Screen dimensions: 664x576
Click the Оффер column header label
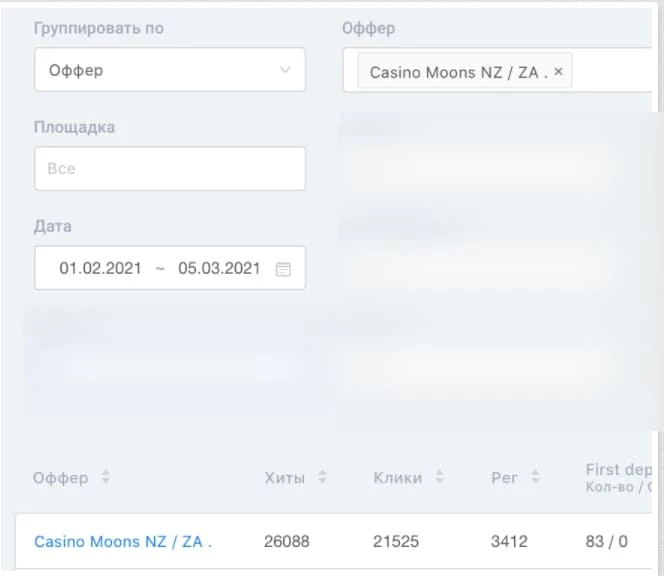[x=61, y=478]
